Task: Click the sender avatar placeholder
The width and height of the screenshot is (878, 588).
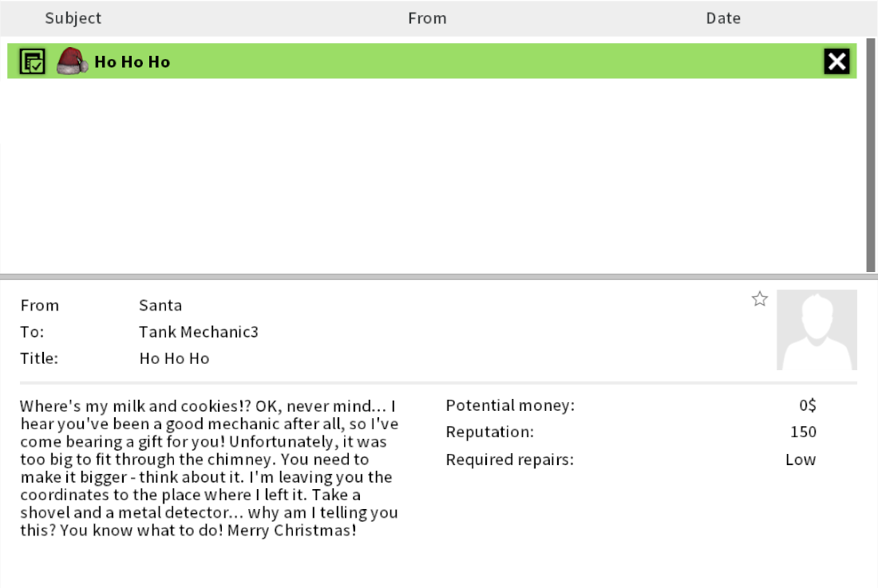Action: pyautogui.click(x=817, y=330)
